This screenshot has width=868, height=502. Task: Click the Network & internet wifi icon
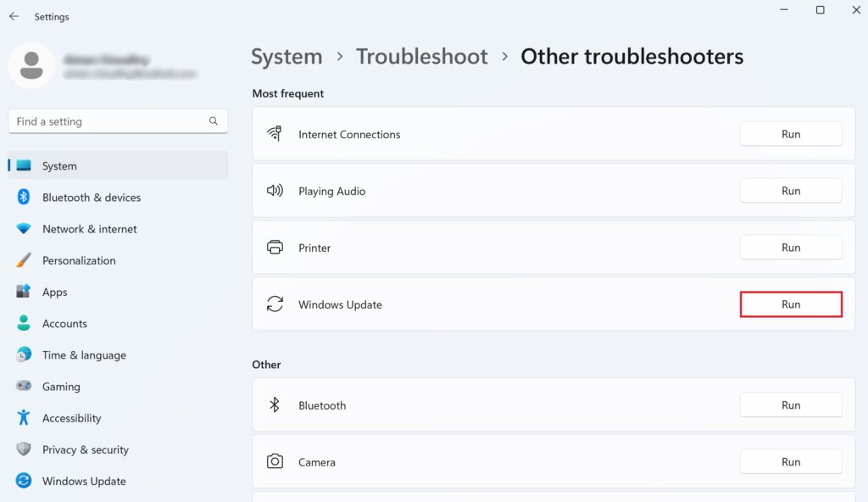[x=24, y=229]
